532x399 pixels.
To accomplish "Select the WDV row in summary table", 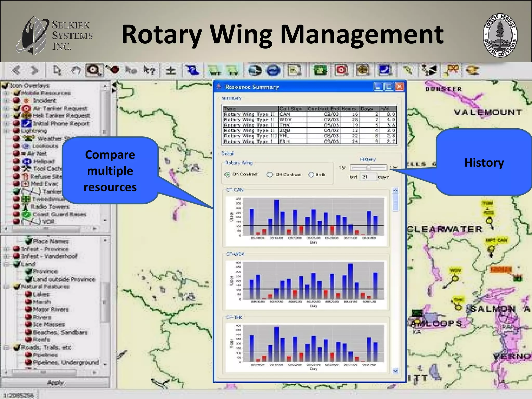I will tap(309, 119).
